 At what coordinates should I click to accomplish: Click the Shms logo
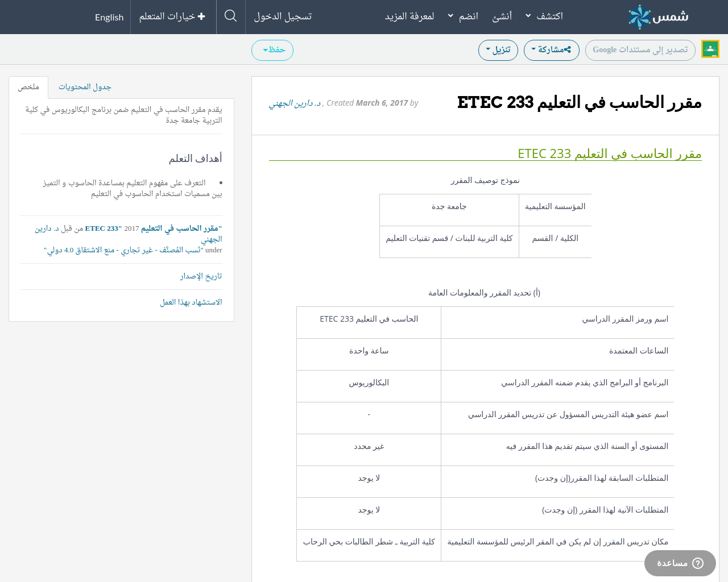click(658, 16)
